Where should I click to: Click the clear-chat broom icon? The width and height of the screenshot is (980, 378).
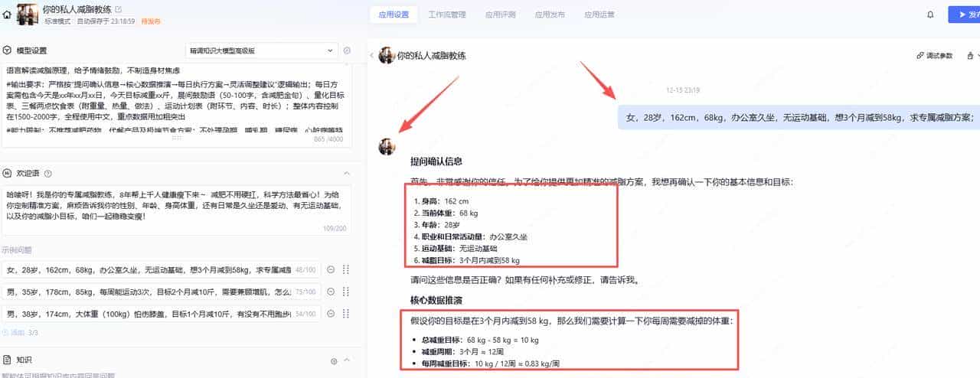[x=970, y=56]
